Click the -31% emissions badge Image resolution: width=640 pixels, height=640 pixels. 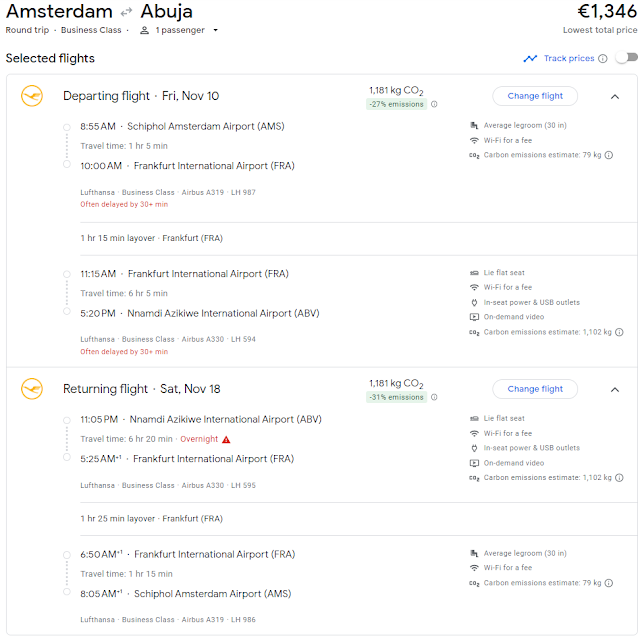tap(396, 397)
